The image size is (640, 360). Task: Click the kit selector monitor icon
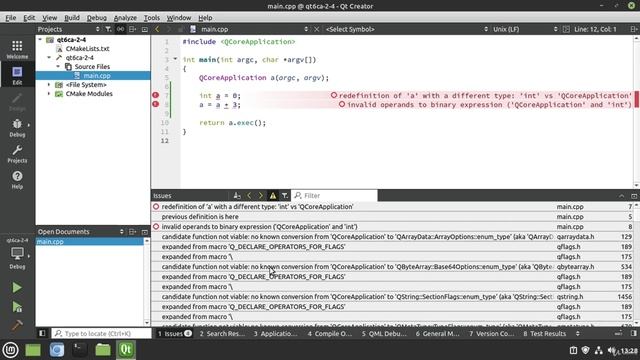pyautogui.click(x=17, y=254)
